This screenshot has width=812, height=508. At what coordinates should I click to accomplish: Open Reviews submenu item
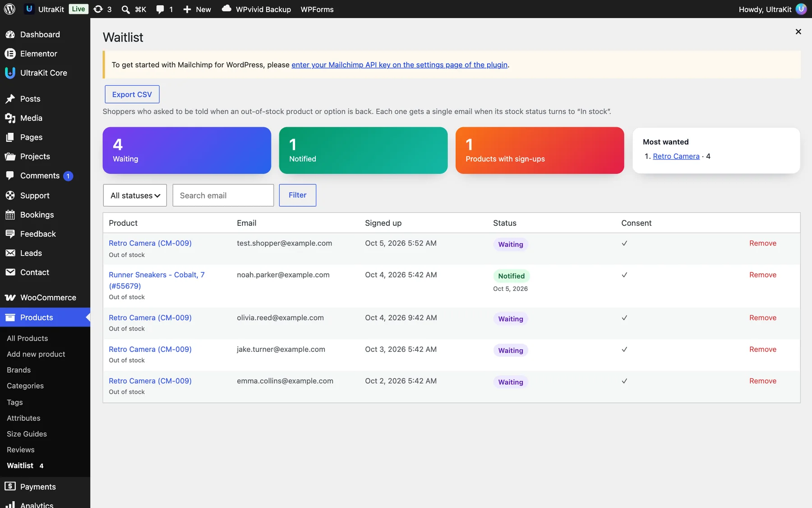pos(20,450)
